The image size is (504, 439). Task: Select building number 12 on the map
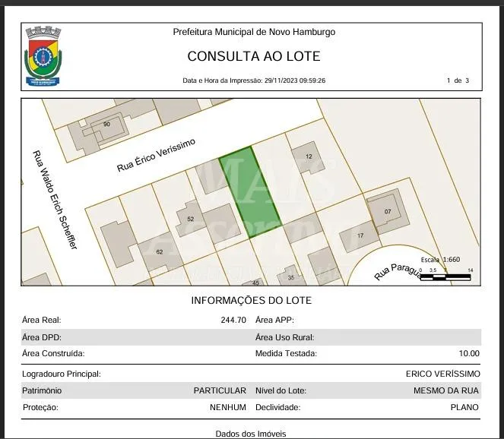309,156
